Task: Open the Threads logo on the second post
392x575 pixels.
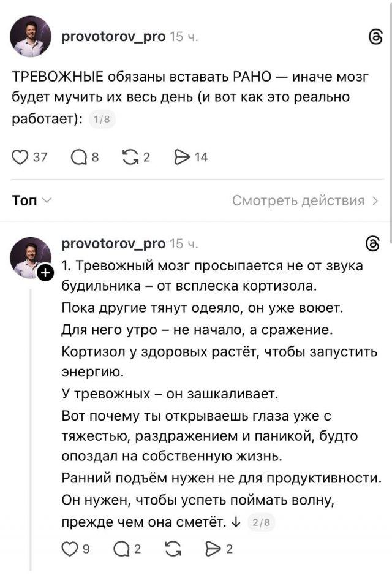Action: tap(373, 243)
